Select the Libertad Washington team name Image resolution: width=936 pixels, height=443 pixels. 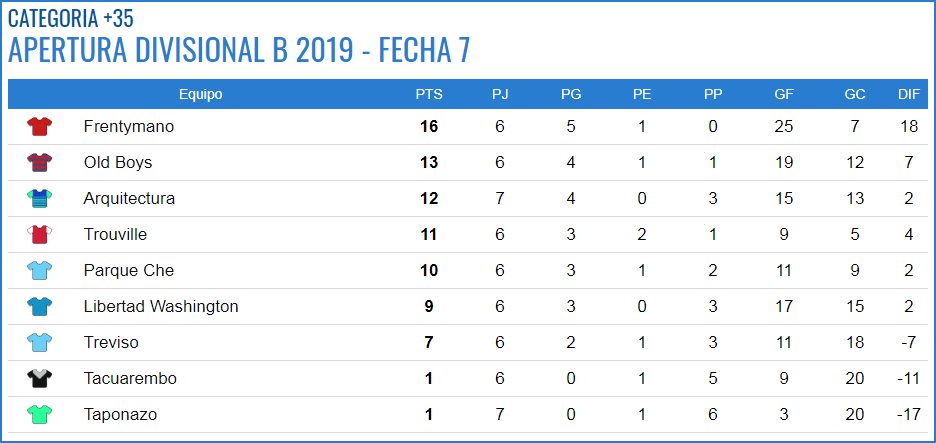[161, 307]
